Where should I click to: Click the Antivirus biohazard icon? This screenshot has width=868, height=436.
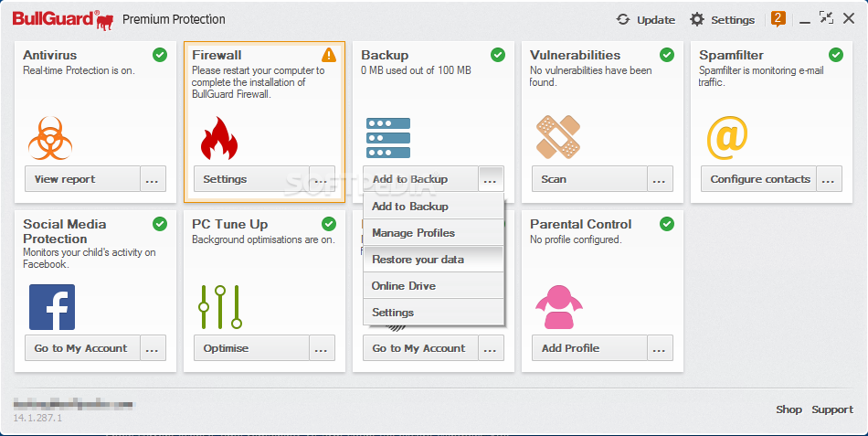tap(50, 138)
